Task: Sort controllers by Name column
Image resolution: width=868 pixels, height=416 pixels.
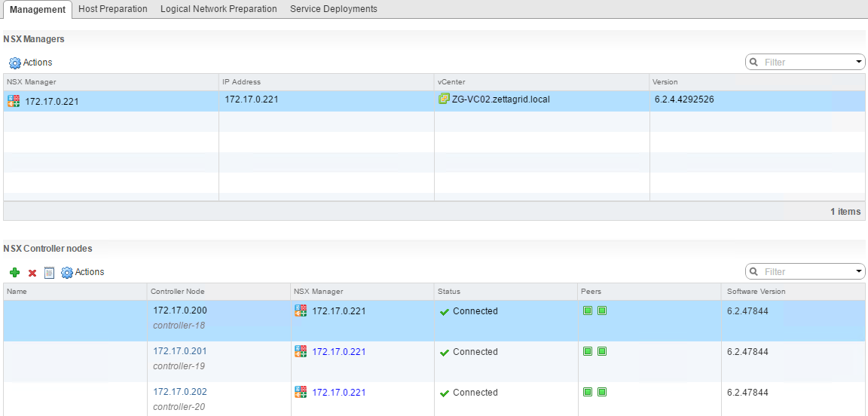Action: [75, 292]
